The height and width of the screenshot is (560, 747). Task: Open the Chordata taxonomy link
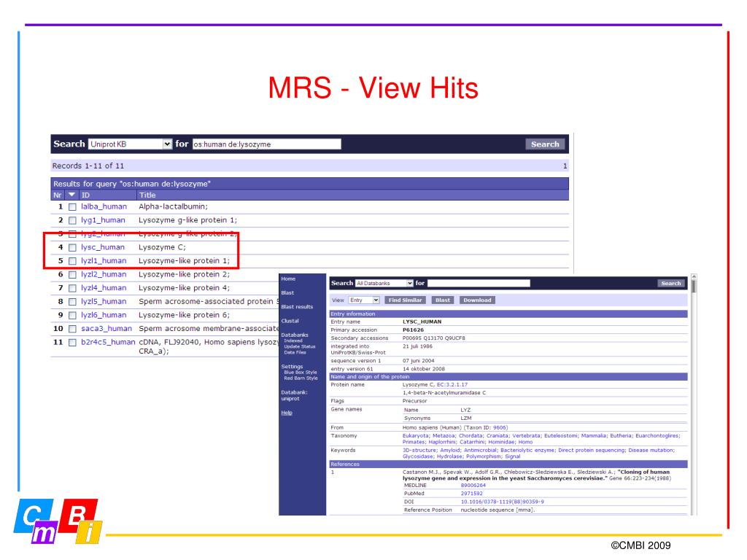[x=471, y=436]
